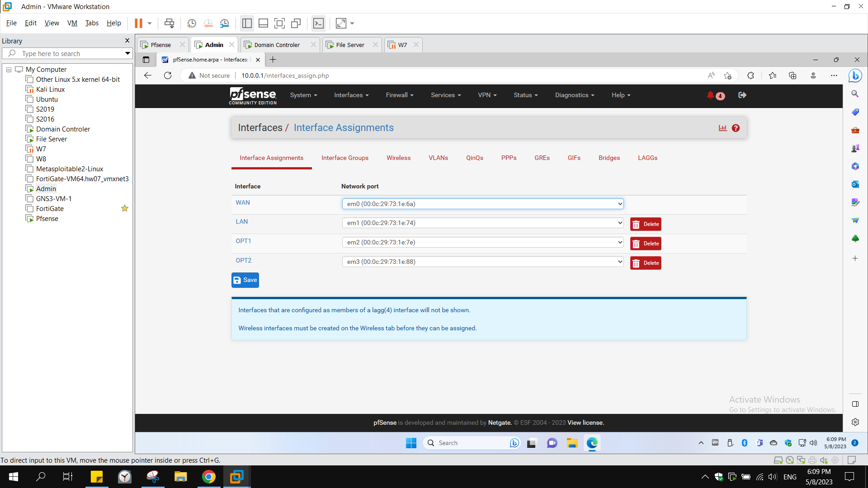Revert the VM to its snapshot

[208, 23]
